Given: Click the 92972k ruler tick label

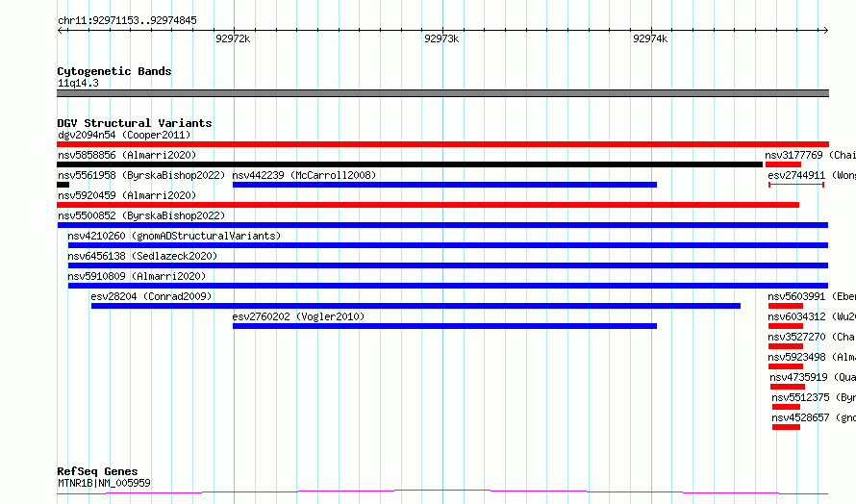Looking at the screenshot, I should (233, 38).
